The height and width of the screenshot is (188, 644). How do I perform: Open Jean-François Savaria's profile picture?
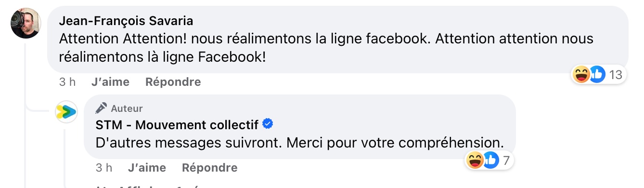point(26,23)
